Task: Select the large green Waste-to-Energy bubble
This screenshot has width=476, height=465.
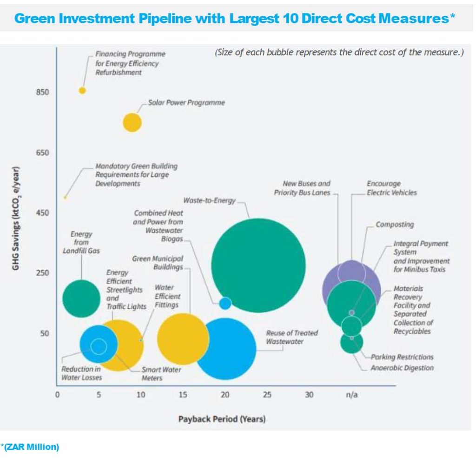Action: point(258,265)
